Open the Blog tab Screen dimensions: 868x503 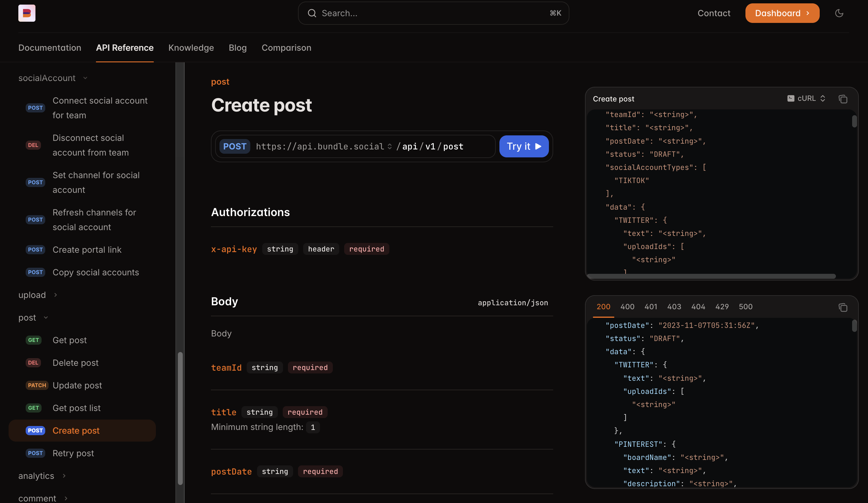238,48
